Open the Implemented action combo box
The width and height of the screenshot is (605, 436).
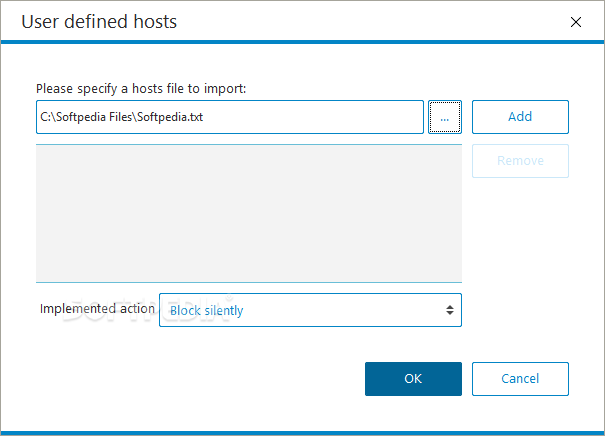click(310, 310)
